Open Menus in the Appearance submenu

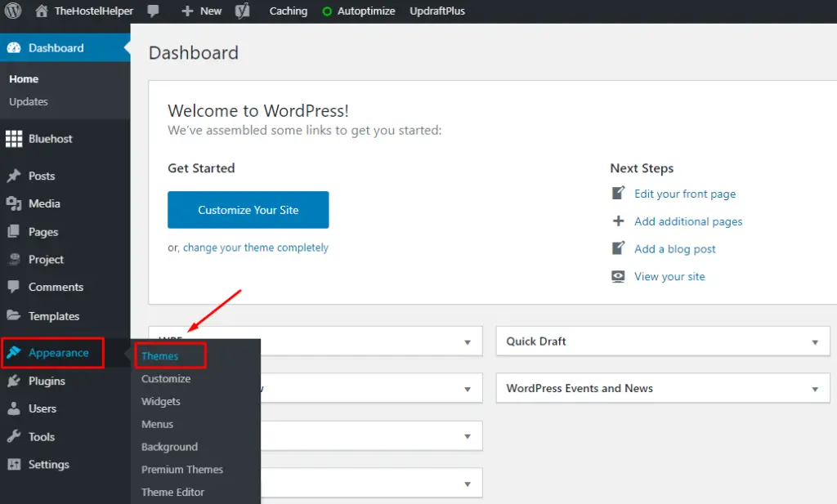tap(158, 425)
